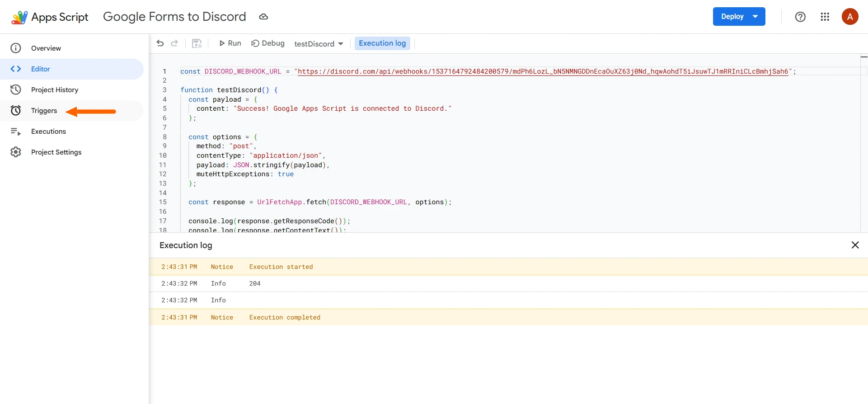
Task: Place cursor on function testDiscord line
Action: click(x=229, y=90)
